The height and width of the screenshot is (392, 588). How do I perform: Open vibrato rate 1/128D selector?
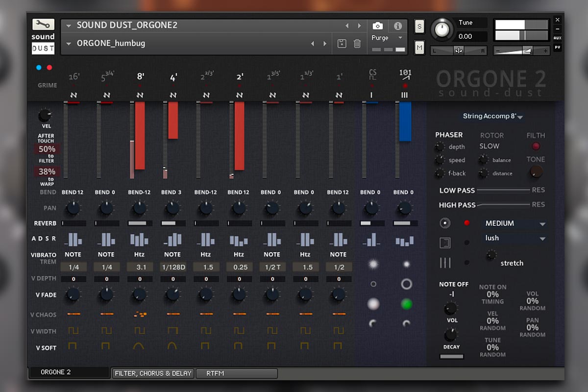172,267
